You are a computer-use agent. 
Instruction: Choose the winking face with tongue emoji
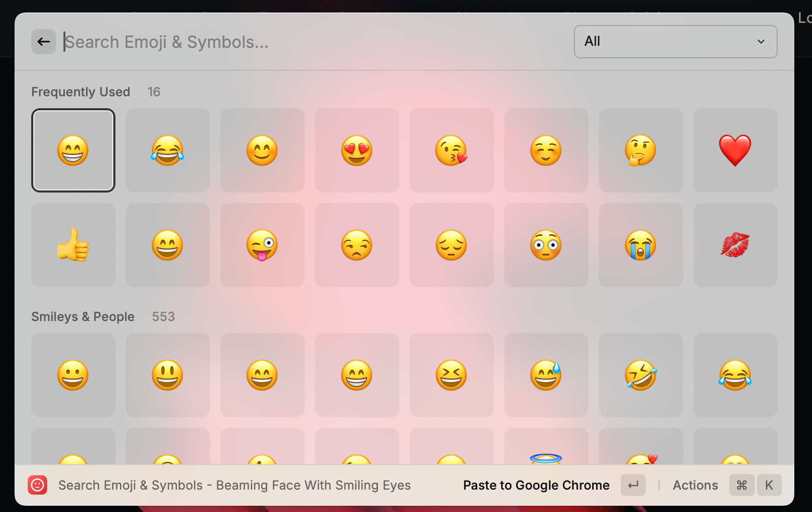(x=262, y=245)
